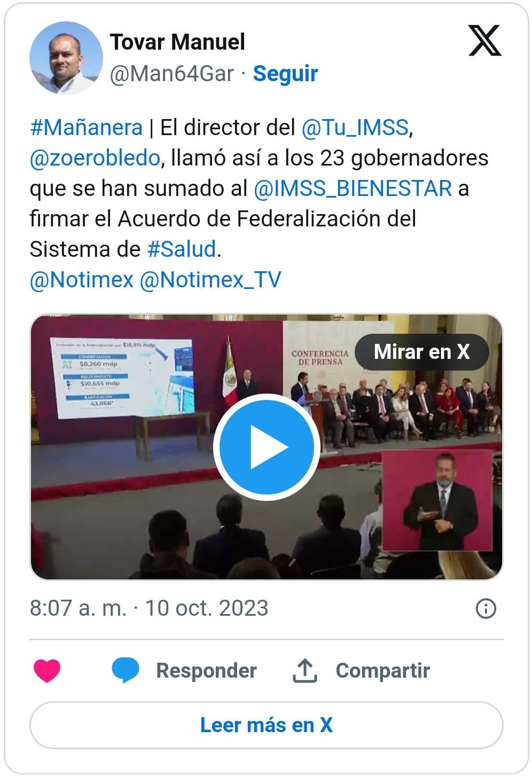532x777 pixels.
Task: Follow the account via Seguir
Action: click(x=285, y=74)
